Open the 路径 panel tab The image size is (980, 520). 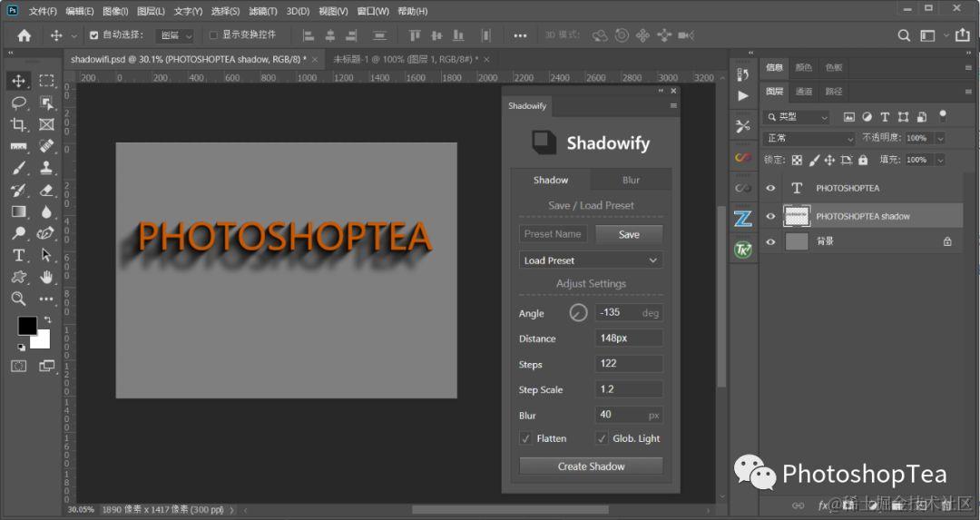(834, 92)
